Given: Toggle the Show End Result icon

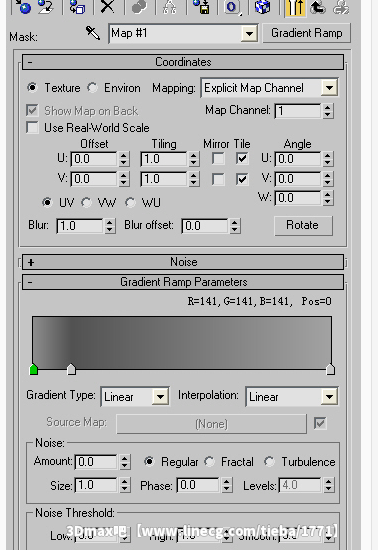Looking at the screenshot, I should (295, 7).
